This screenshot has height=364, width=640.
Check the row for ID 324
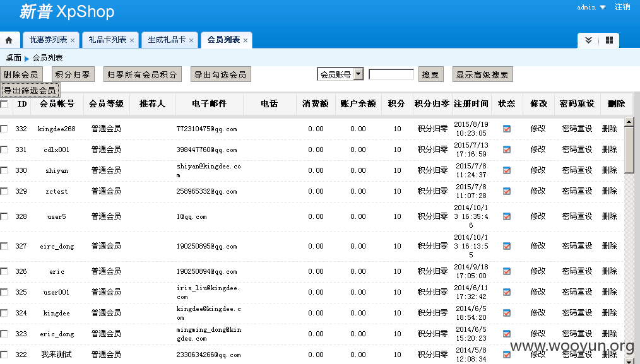click(4, 313)
